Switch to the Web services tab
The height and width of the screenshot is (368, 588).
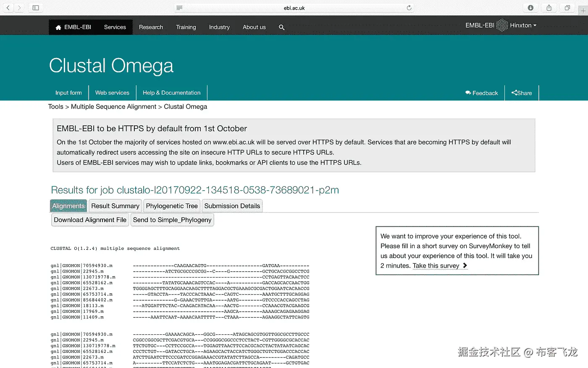tap(112, 93)
